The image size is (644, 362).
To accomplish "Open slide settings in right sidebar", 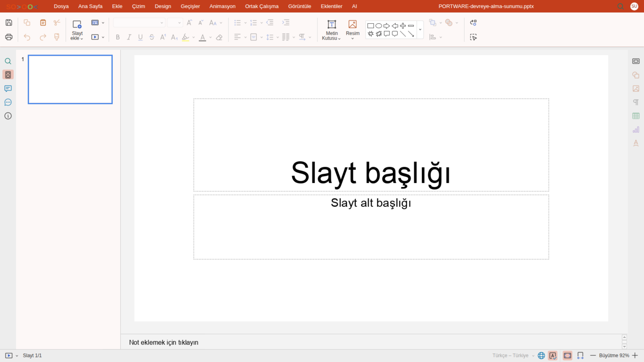I will [636, 61].
